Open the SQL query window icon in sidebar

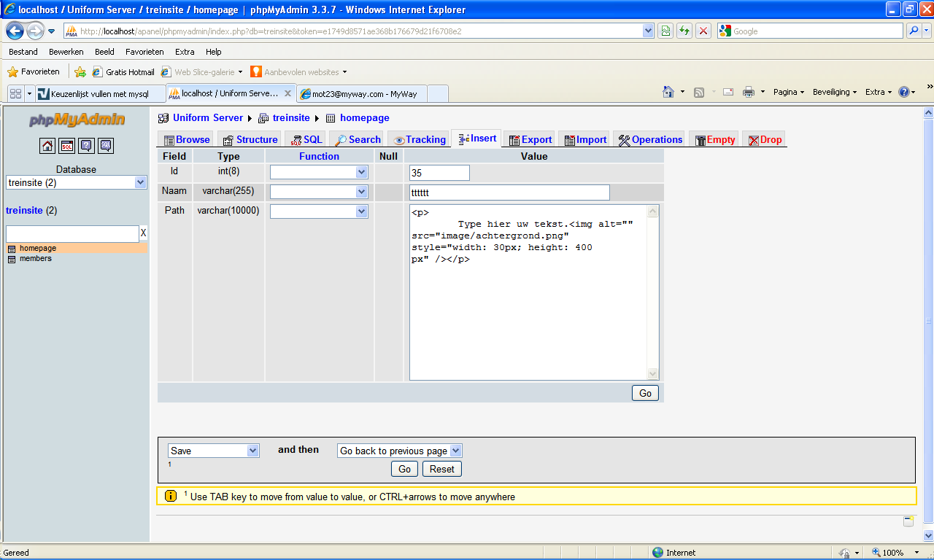pos(67,146)
